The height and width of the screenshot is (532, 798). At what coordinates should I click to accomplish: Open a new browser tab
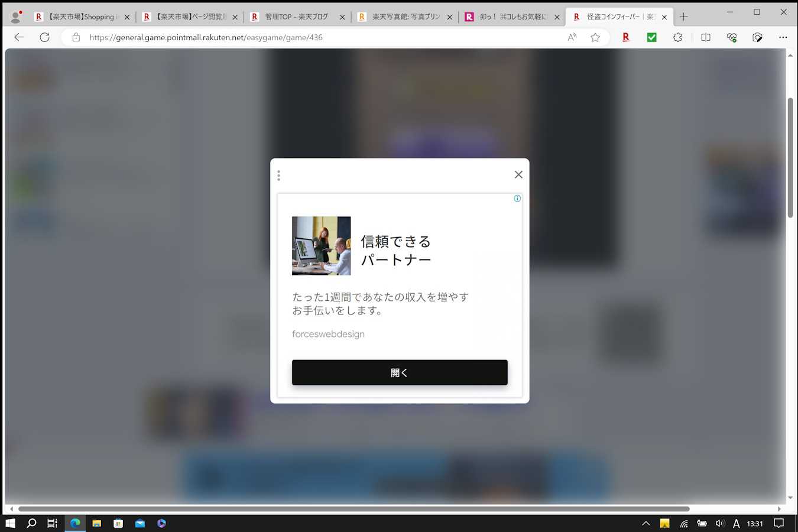(x=683, y=17)
